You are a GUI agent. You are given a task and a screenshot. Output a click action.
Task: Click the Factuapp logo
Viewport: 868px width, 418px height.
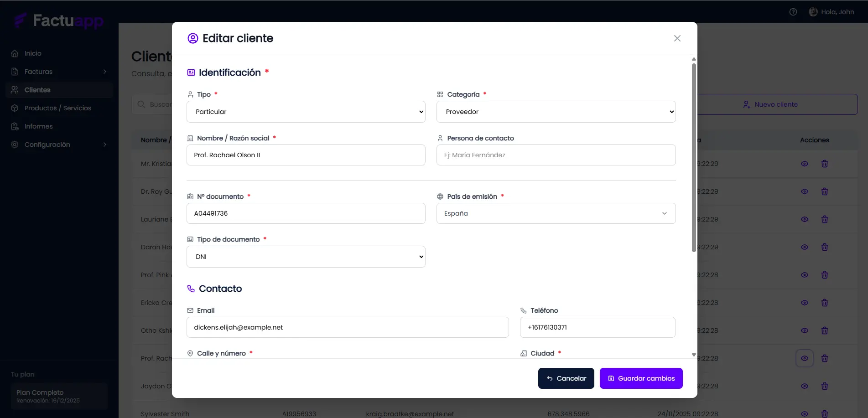click(59, 21)
